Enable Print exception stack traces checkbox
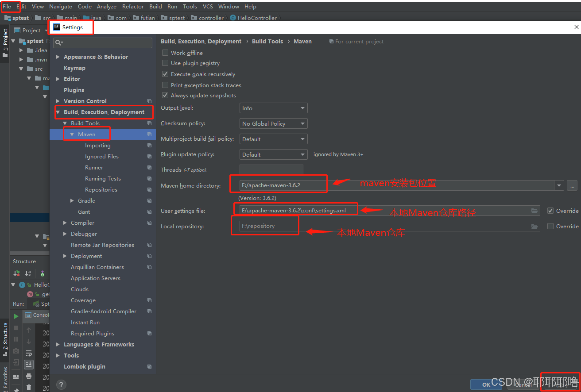581x392 pixels. 165,85
